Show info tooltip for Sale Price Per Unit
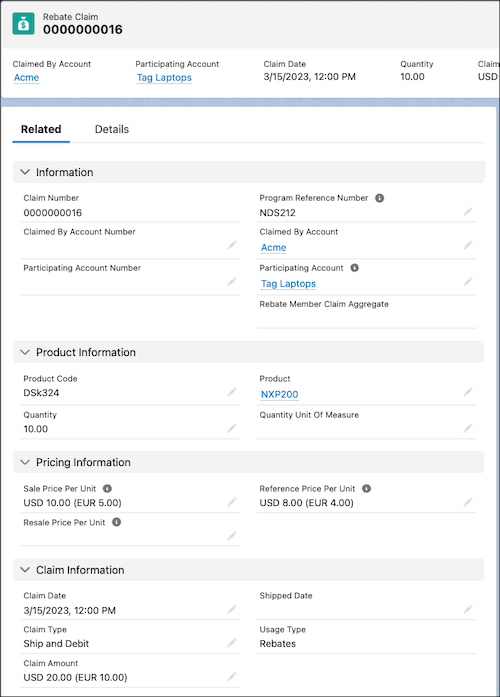 click(107, 489)
